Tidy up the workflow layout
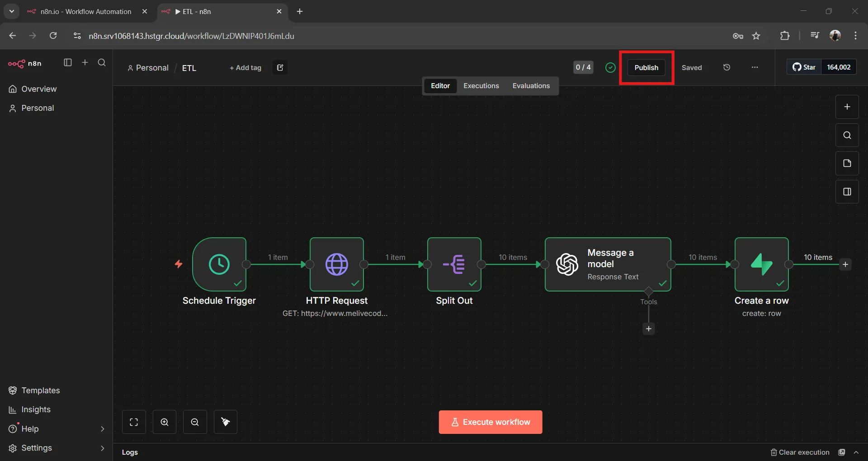 (225, 422)
